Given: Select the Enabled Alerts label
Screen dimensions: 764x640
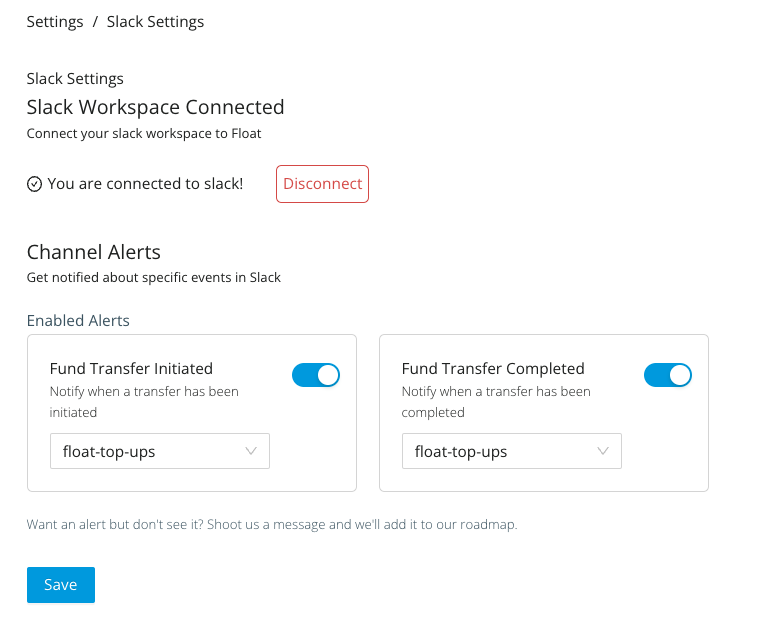Looking at the screenshot, I should click(78, 321).
